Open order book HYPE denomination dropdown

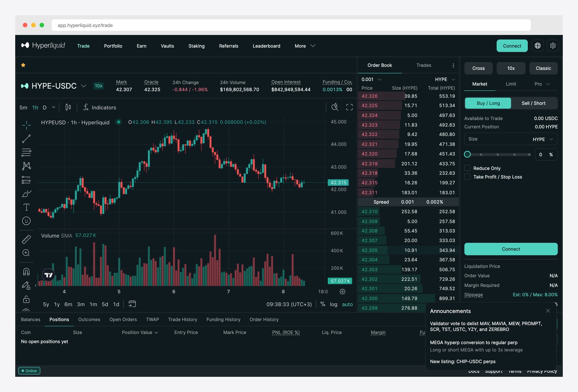click(445, 79)
